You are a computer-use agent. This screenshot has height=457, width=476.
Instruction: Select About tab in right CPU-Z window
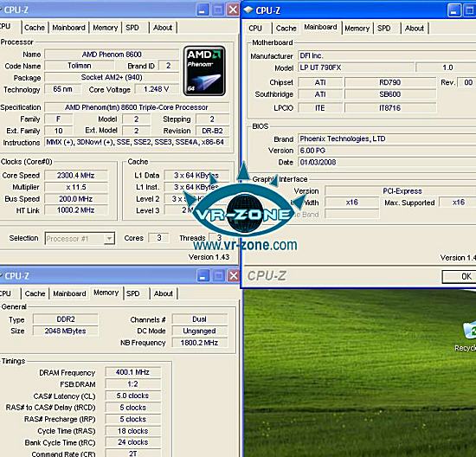coord(415,29)
